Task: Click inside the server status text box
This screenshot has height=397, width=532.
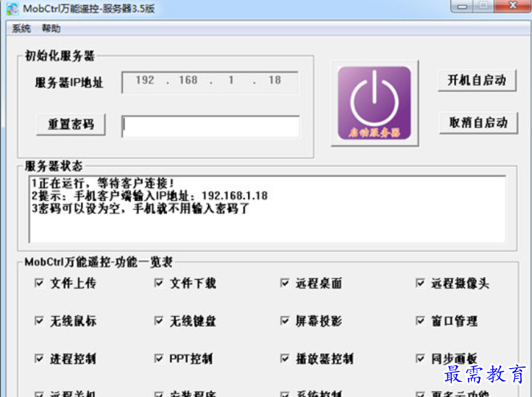Action: coord(267,209)
